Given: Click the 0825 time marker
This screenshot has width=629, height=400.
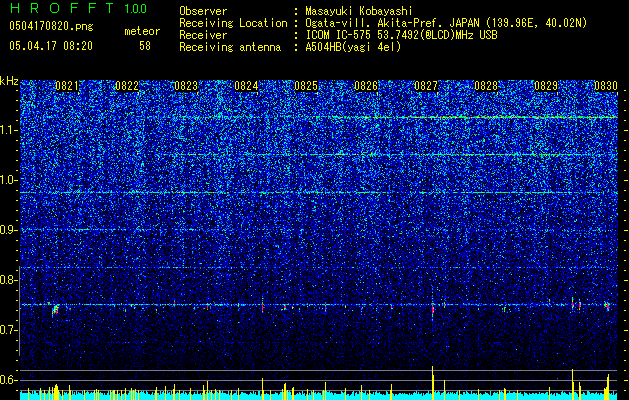Looking at the screenshot, I should click(x=306, y=86).
